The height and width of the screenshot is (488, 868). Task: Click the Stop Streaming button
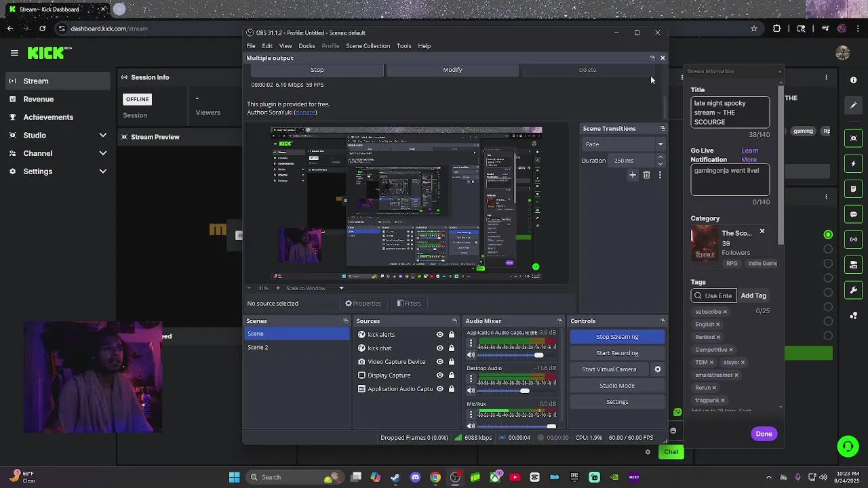click(617, 337)
